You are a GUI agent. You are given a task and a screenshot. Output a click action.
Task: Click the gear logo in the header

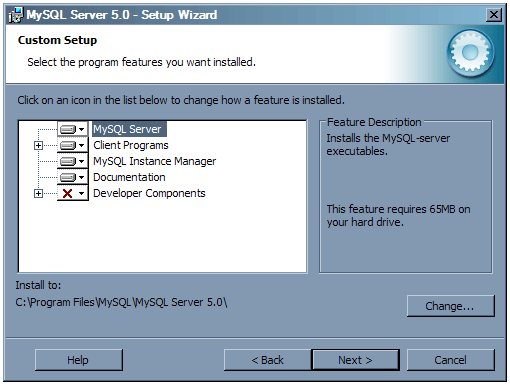click(470, 53)
